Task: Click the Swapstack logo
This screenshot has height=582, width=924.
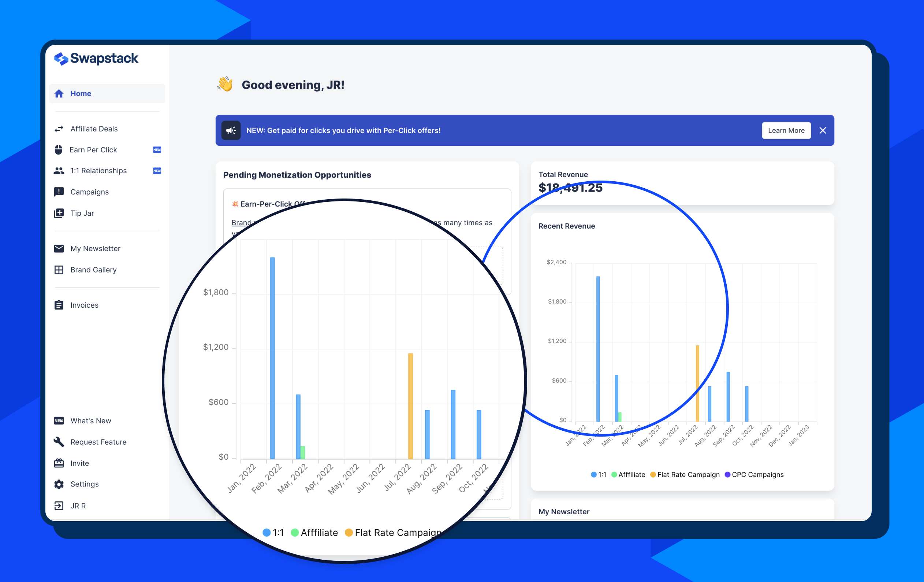Action: pyautogui.click(x=96, y=58)
